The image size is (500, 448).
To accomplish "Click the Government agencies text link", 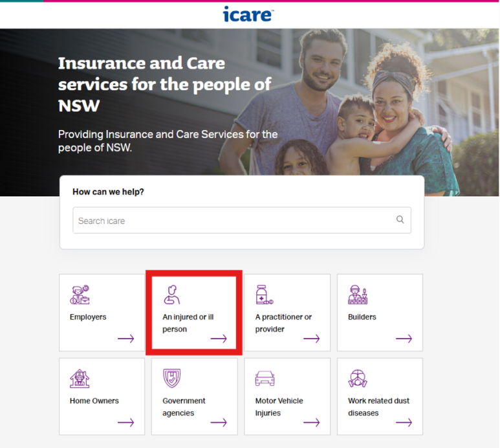I will 184,407.
